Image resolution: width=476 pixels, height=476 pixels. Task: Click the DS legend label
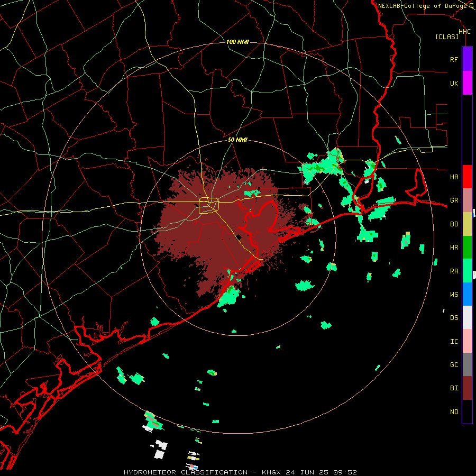pos(454,318)
